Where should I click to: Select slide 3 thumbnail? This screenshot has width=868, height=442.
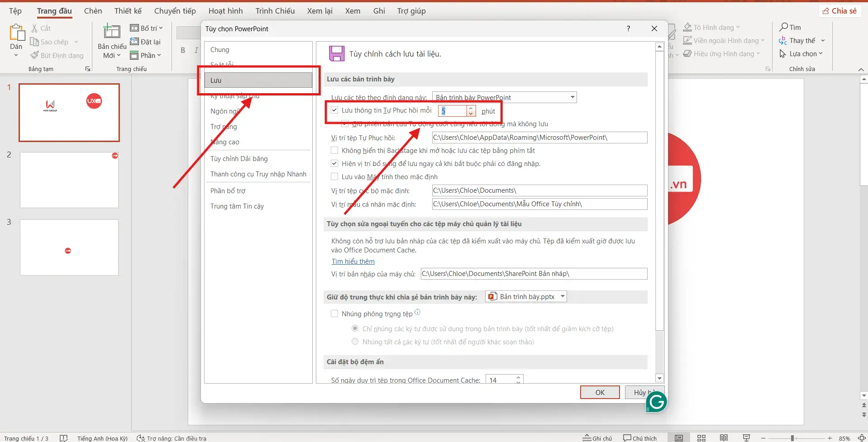click(x=69, y=247)
